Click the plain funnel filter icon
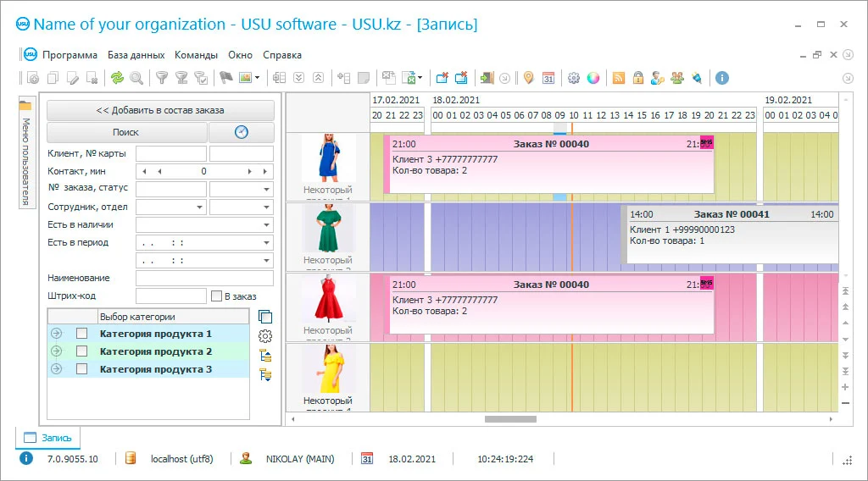The width and height of the screenshot is (868, 481). (161, 78)
